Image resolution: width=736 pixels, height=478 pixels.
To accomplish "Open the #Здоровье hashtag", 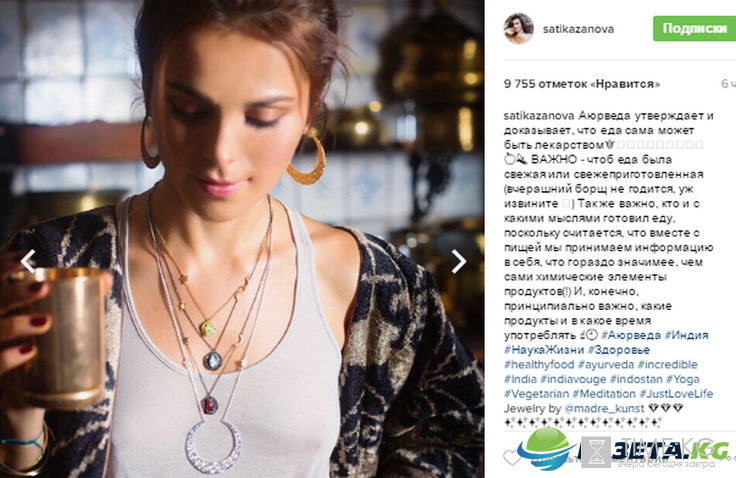I will pyautogui.click(x=619, y=350).
